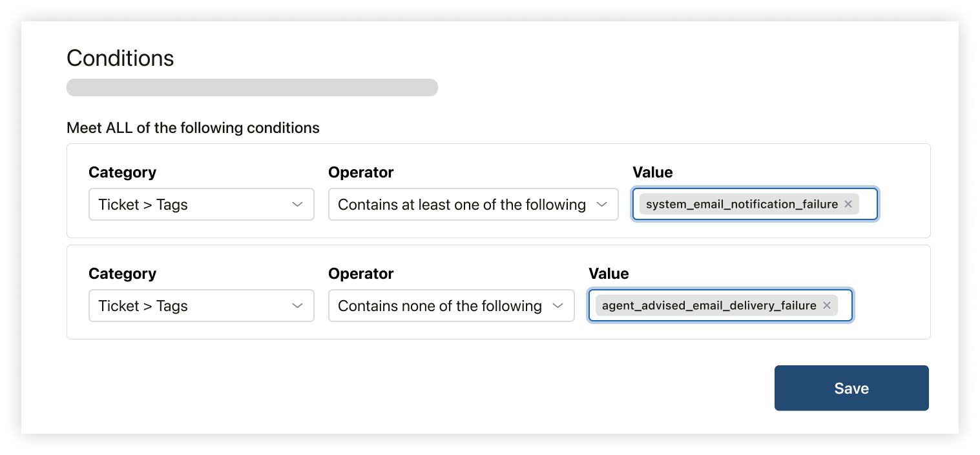Click the Operator label in the first condition

pos(360,172)
